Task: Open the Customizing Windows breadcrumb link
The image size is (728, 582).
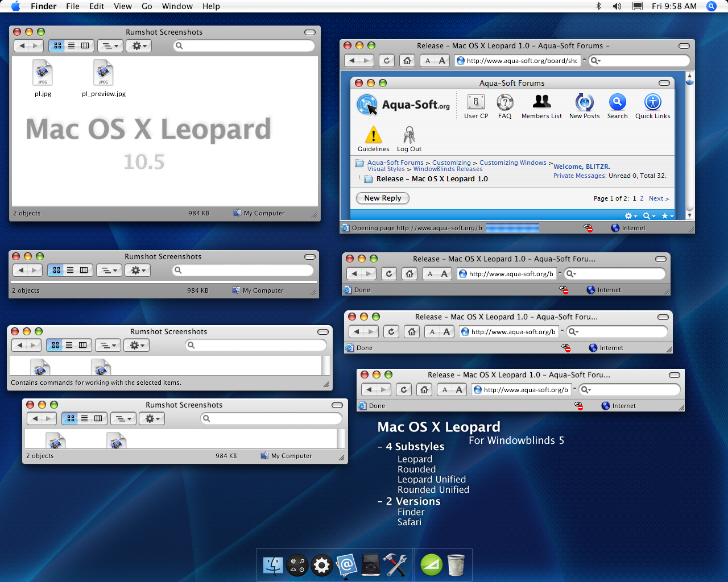Action: tap(513, 163)
